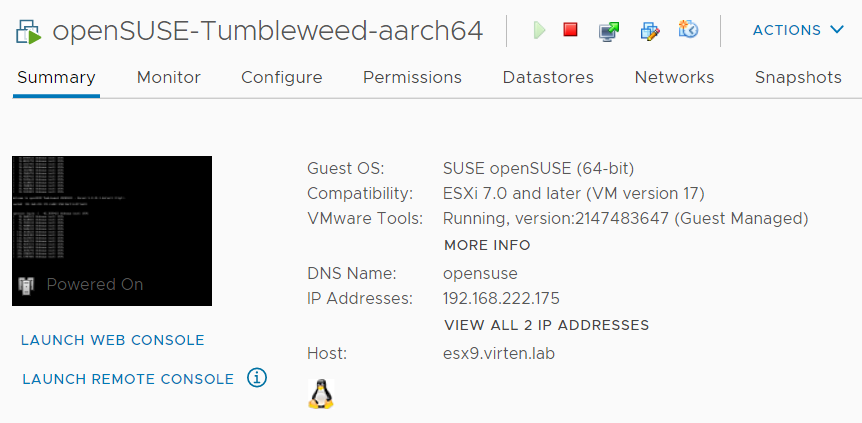Expand VIEW ALL 2 IP ADDRESSES
Image resolution: width=862 pixels, height=423 pixels.
pos(546,325)
